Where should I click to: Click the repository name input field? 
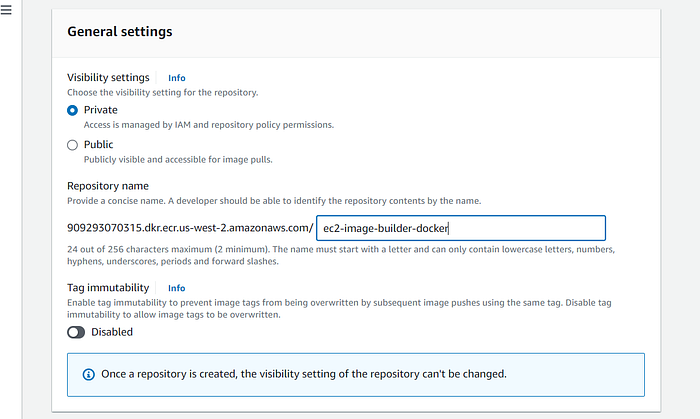[460, 228]
